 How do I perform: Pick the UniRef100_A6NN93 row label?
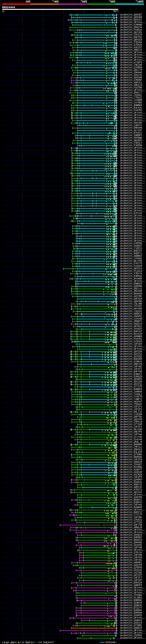pyautogui.click(x=131, y=256)
